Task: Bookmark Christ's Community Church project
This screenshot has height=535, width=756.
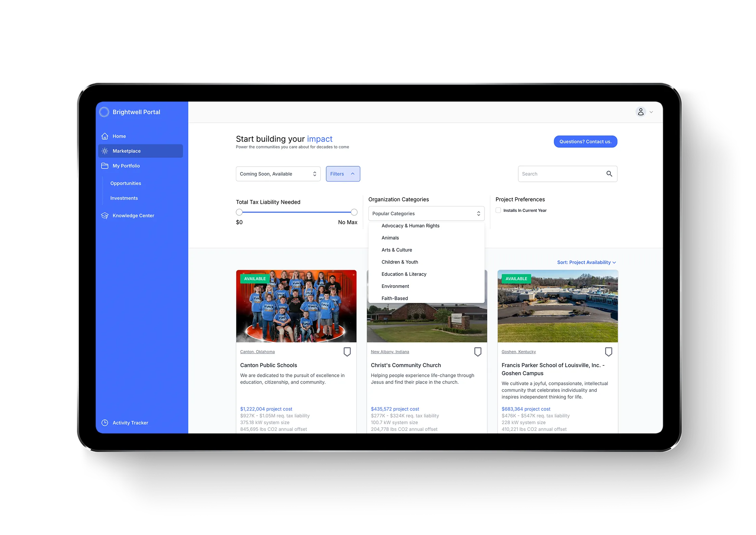Action: [477, 352]
